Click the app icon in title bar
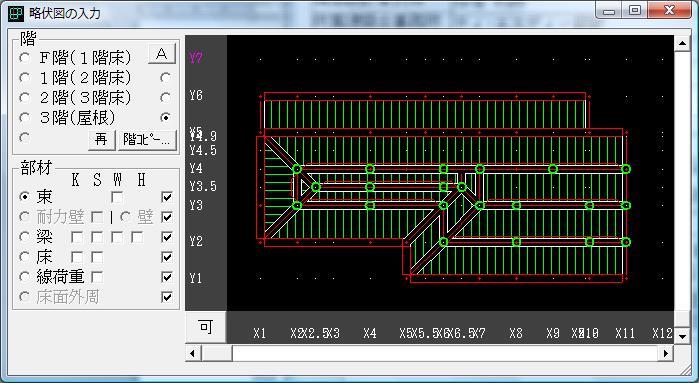The height and width of the screenshot is (383, 699). 16,13
